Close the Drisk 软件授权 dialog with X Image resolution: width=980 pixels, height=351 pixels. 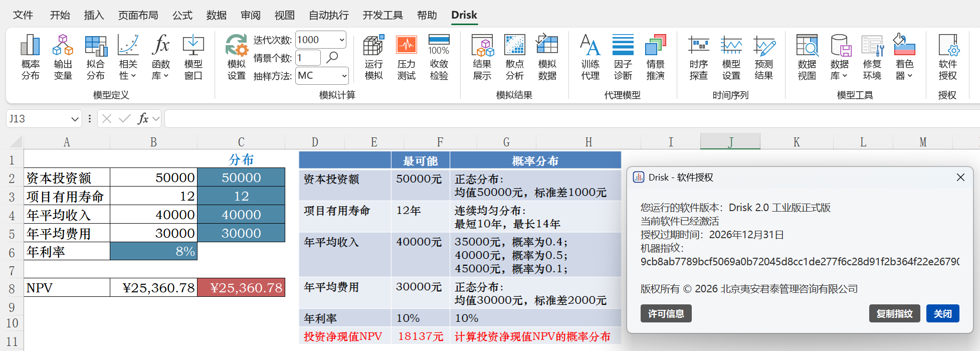[x=960, y=178]
